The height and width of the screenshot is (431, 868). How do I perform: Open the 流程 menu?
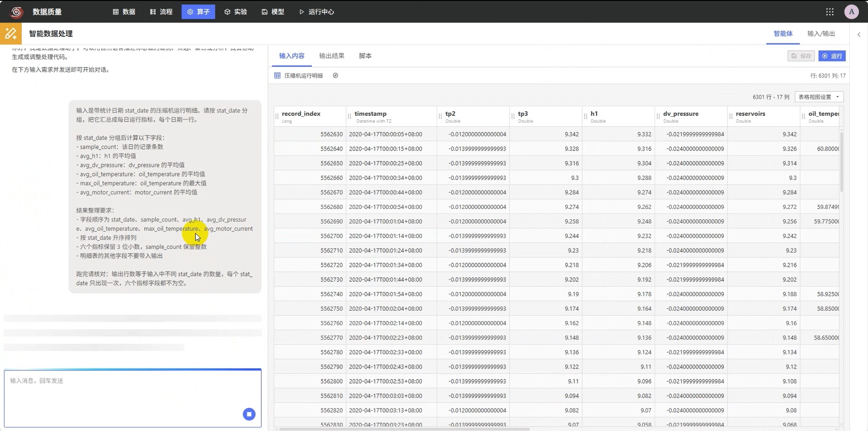(x=161, y=12)
